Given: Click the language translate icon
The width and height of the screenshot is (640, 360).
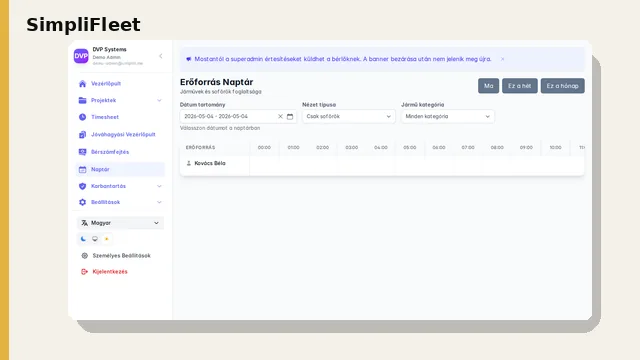Looking at the screenshot, I should [84, 223].
